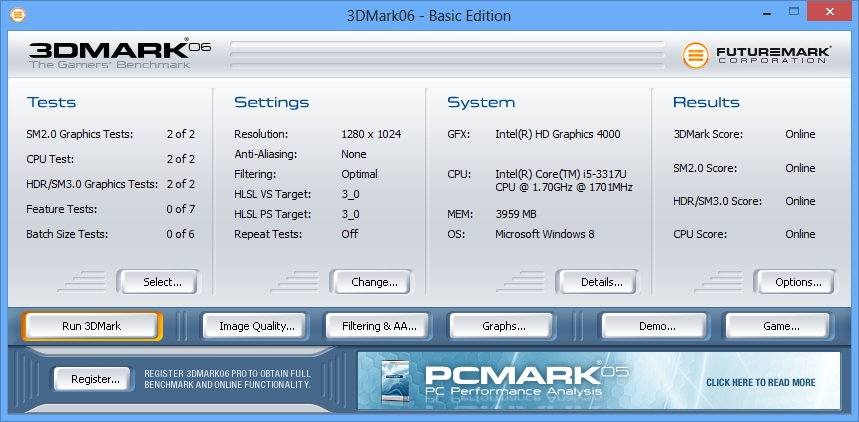Click the '0 of 6' batch size value

click(181, 235)
